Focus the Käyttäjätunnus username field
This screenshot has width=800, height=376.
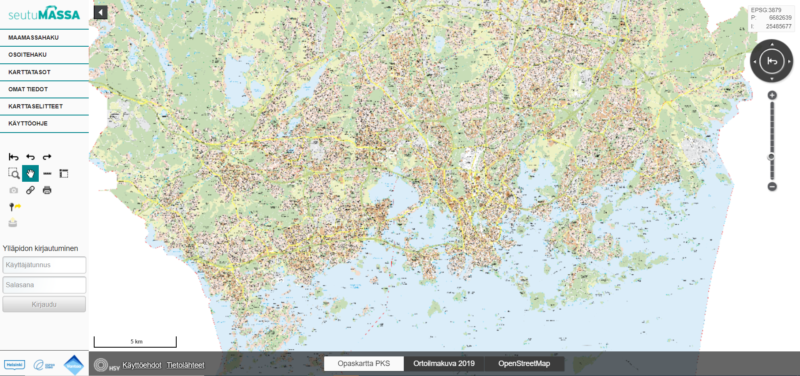[44, 265]
